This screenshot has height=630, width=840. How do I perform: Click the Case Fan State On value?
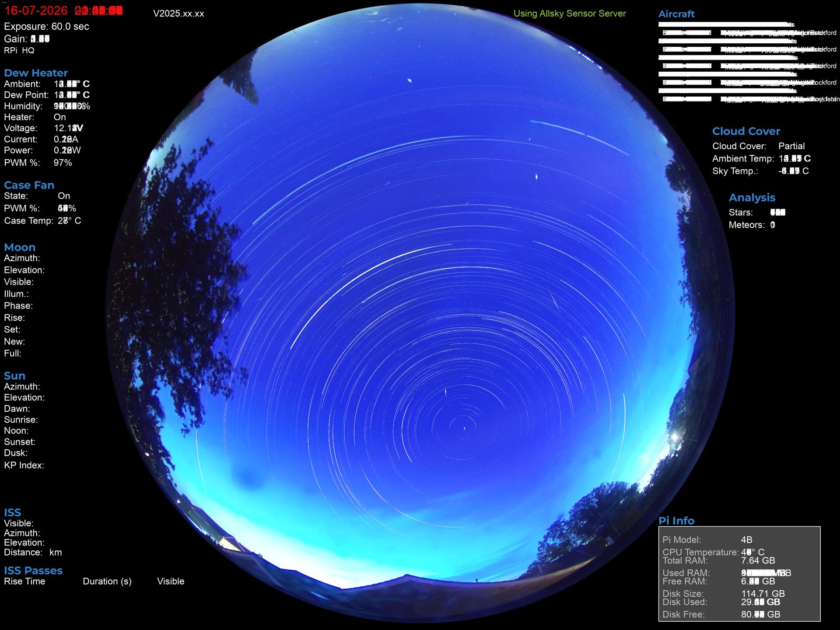click(x=64, y=196)
